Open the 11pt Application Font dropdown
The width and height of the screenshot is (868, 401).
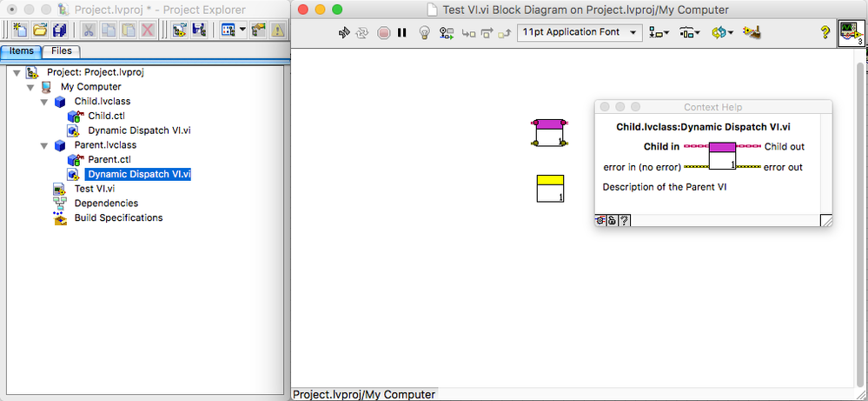coord(580,32)
